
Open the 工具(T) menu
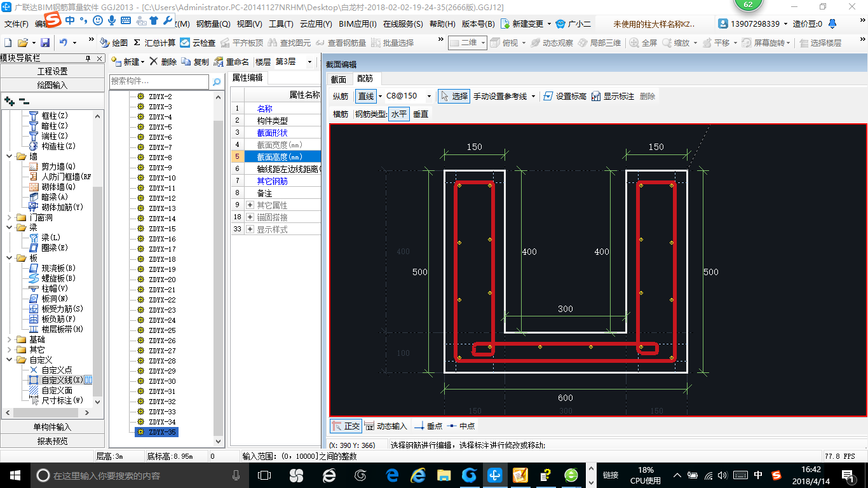point(281,24)
